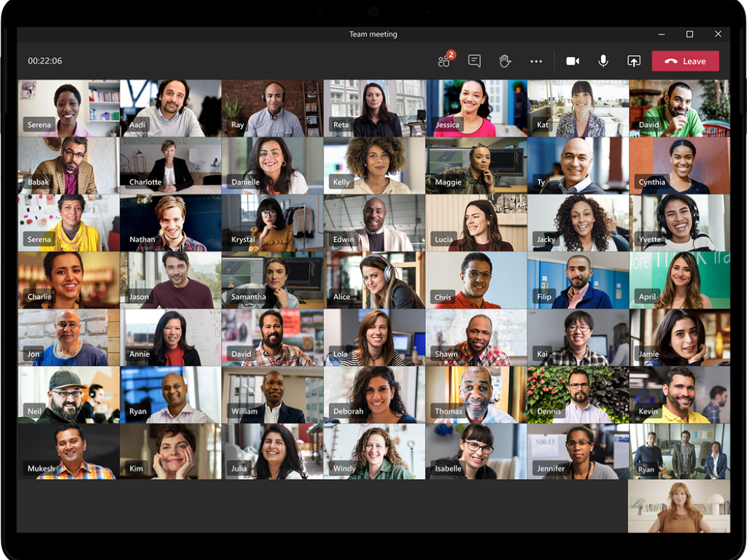The width and height of the screenshot is (747, 560).
Task: Expand additional meeting options via ellipsis
Action: tap(536, 61)
